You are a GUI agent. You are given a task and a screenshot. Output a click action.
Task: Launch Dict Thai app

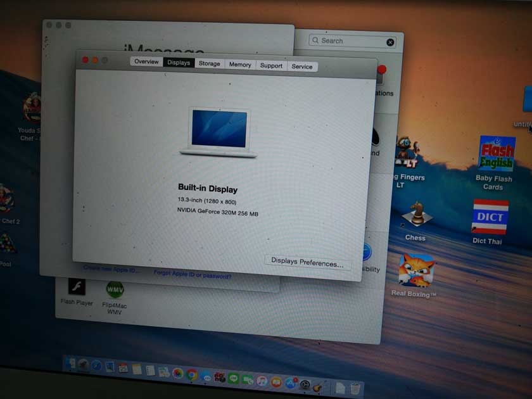pos(489,222)
